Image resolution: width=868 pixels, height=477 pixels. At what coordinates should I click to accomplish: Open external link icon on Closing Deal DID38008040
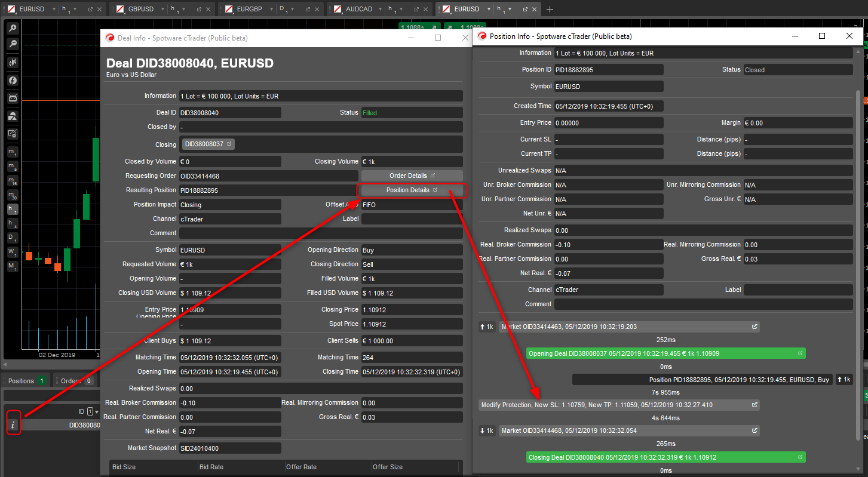800,457
